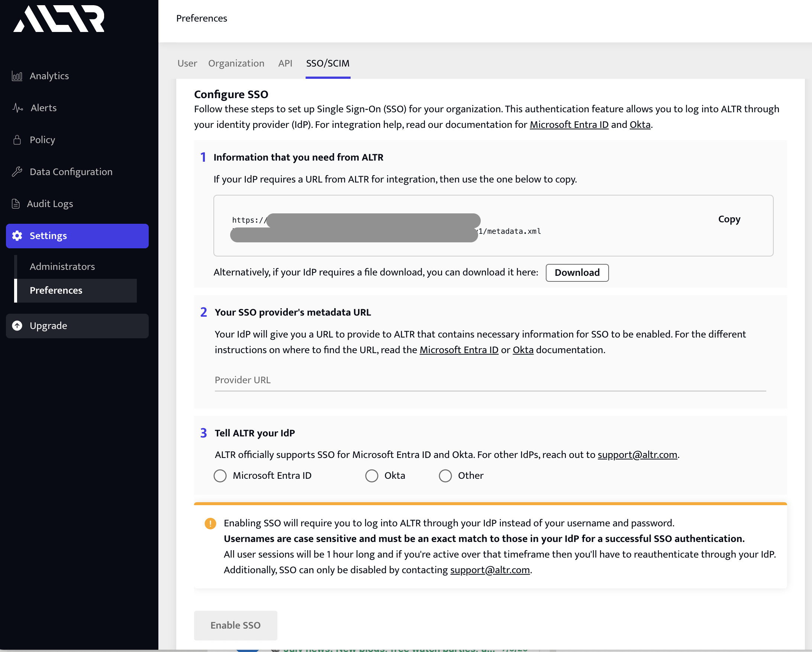
Task: Click the Alerts pulse icon
Action: tap(18, 108)
